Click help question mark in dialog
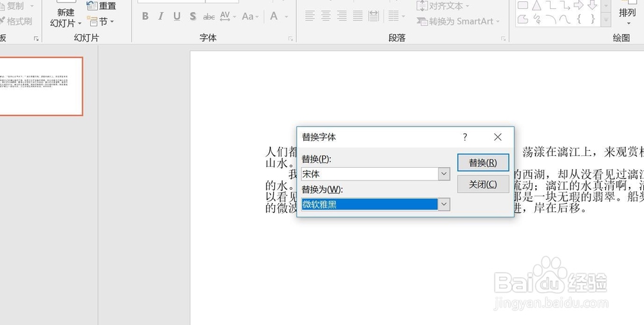Image resolution: width=644 pixels, height=325 pixels. click(465, 137)
